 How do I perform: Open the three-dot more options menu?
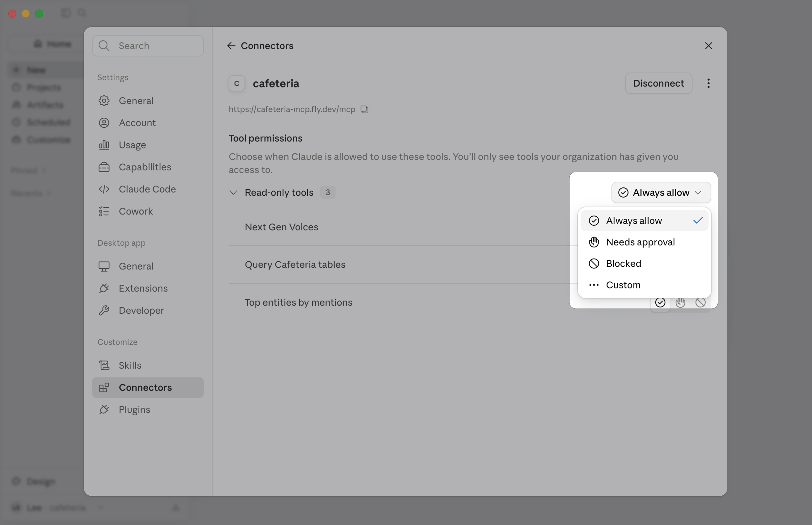(708, 84)
